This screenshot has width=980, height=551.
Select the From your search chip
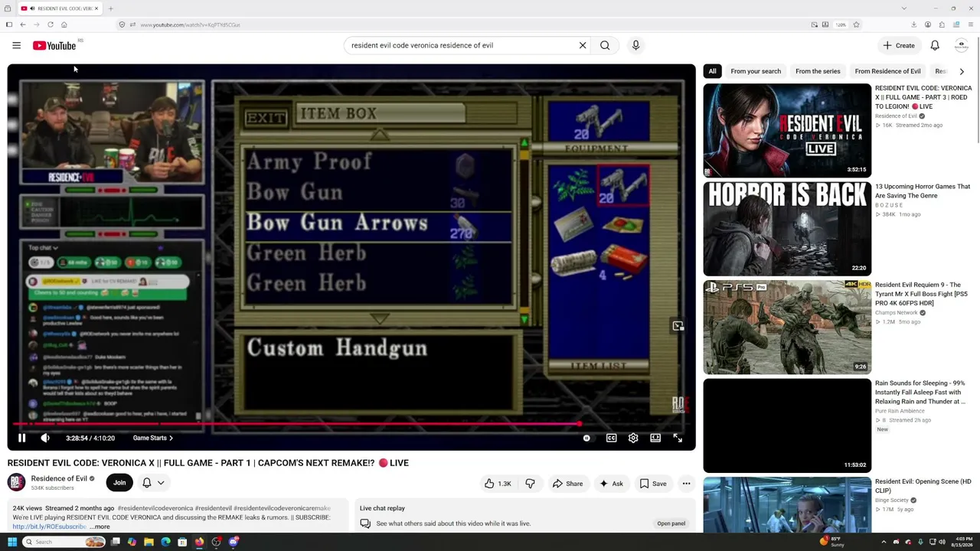[x=756, y=71]
